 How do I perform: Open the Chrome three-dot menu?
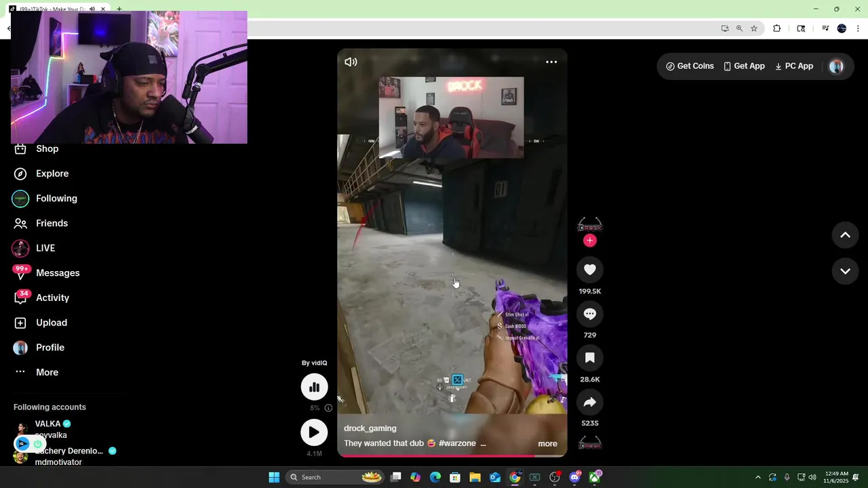(859, 28)
